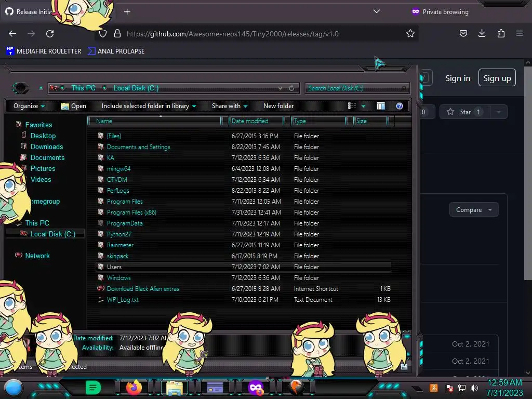Go back in the browser

(x=12, y=34)
